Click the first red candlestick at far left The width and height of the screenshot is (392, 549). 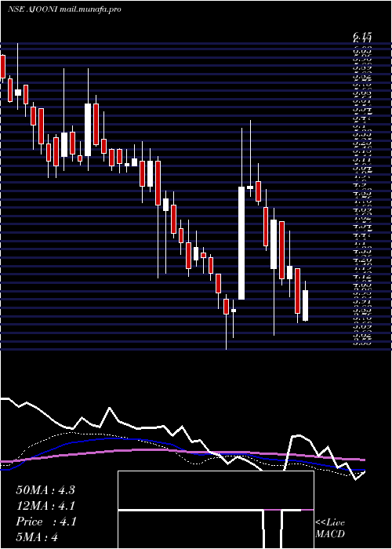[3, 67]
